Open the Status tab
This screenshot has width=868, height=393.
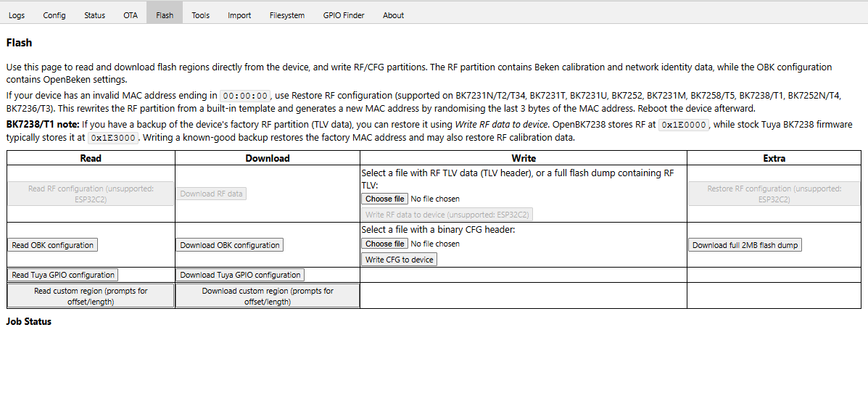tap(95, 15)
